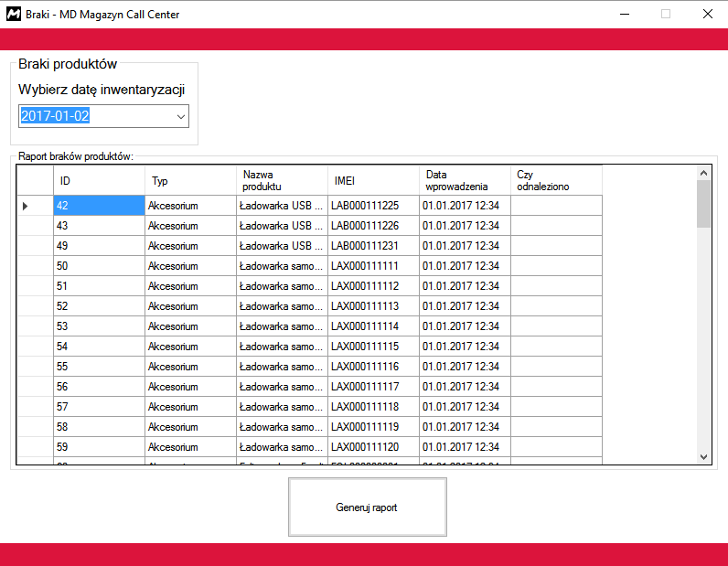The image size is (728, 566).
Task: Select the ID cell 56
Action: [x=100, y=387]
